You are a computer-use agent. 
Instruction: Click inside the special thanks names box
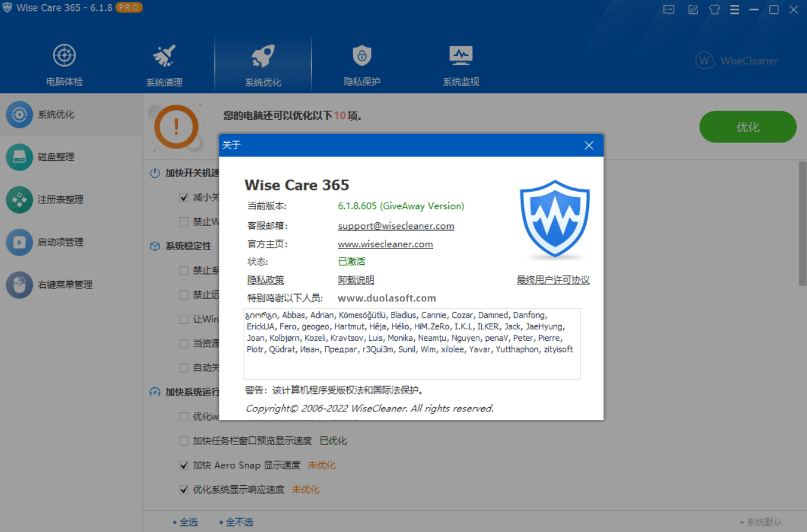pos(412,343)
